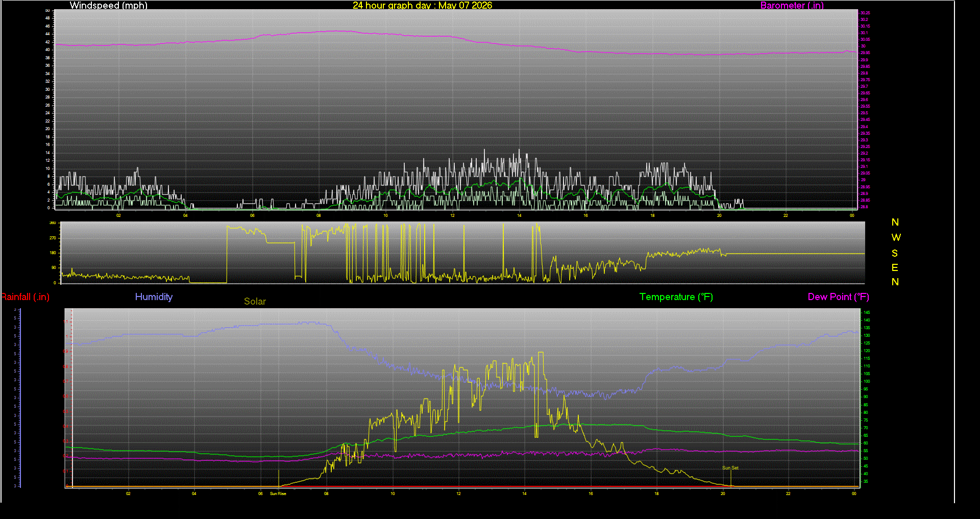
Task: Click the '02' hour label under the windspeed graph
Action: 118,215
